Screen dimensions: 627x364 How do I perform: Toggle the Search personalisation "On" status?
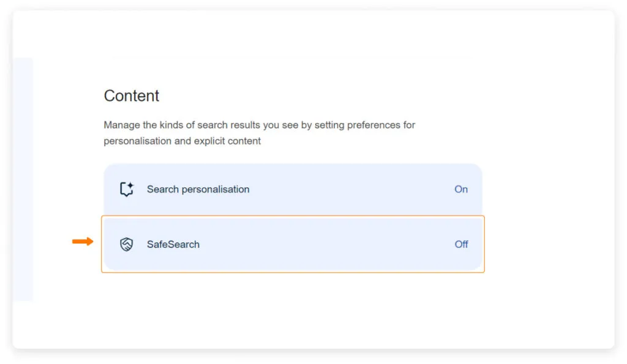pos(461,189)
